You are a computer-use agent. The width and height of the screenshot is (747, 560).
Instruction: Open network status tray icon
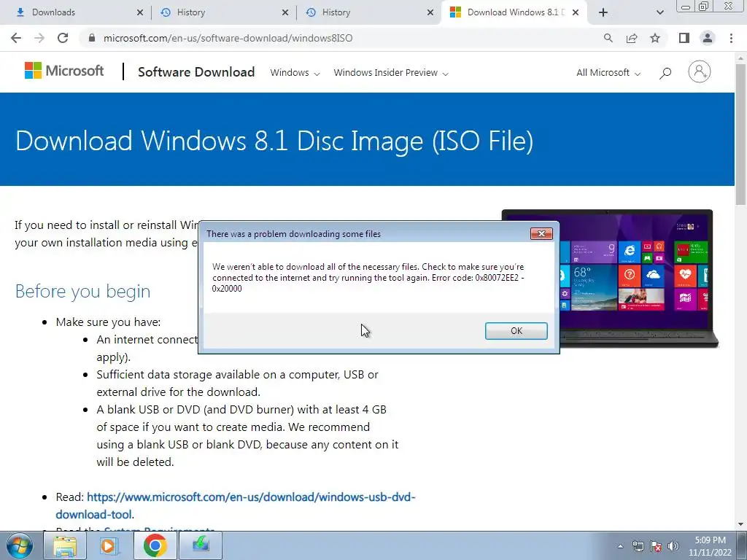[638, 546]
